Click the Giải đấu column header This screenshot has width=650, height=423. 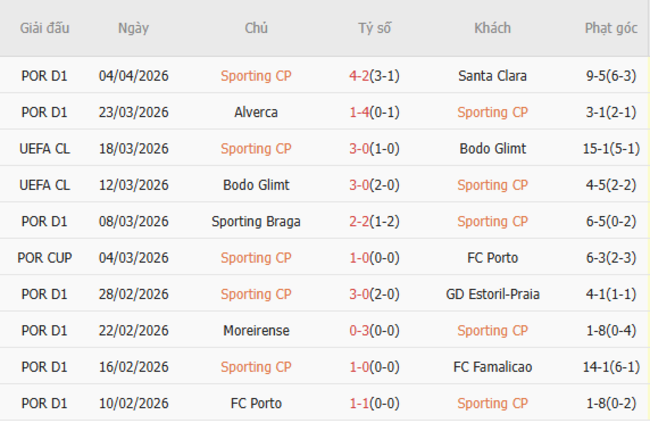[x=45, y=28]
